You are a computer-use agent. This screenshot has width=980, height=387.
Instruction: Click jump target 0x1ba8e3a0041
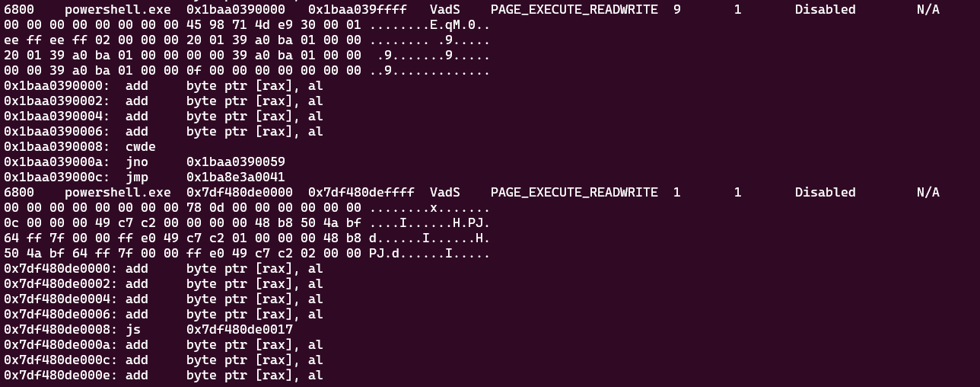point(236,177)
